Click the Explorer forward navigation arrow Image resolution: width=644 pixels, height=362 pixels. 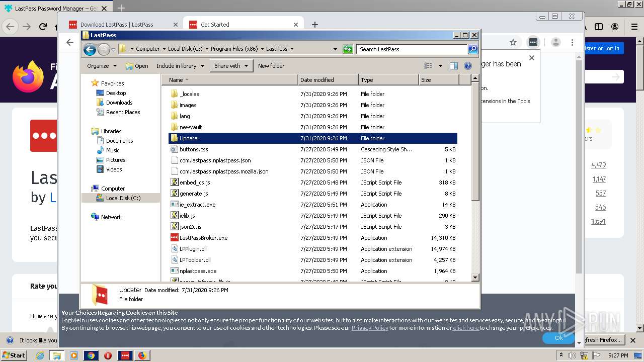tap(104, 49)
